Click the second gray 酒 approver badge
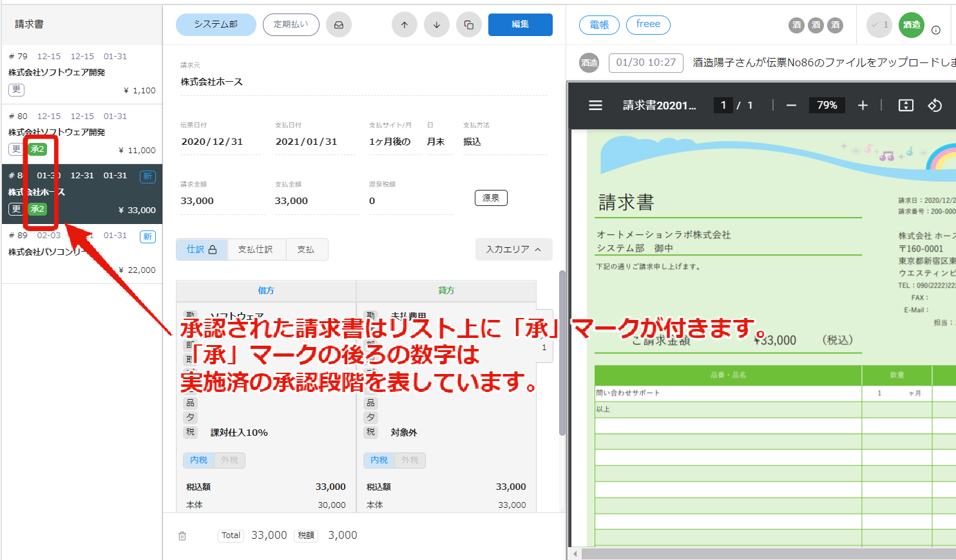Screen dimensions: 956x560 [816, 25]
